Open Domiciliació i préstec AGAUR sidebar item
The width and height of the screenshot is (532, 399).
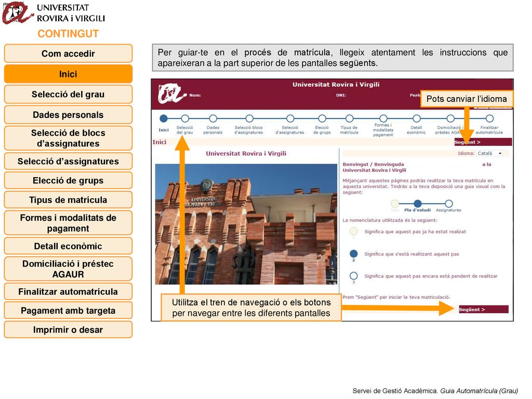tap(68, 269)
